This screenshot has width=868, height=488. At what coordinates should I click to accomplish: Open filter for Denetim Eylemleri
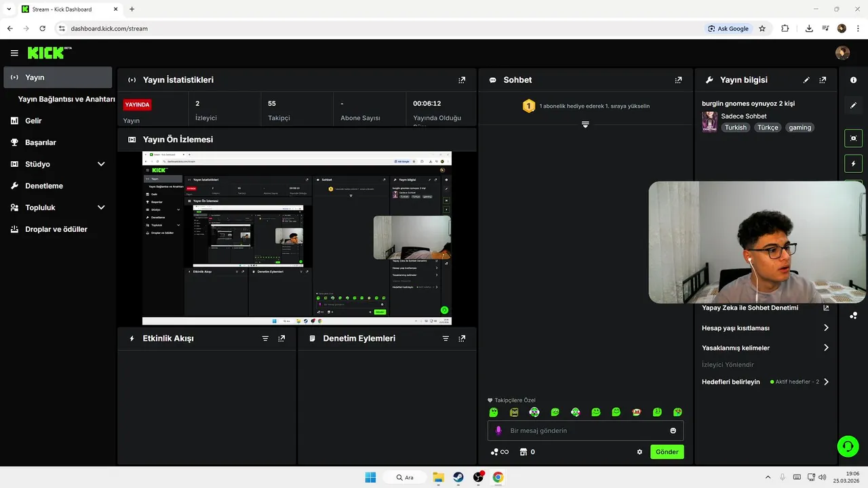pyautogui.click(x=446, y=338)
